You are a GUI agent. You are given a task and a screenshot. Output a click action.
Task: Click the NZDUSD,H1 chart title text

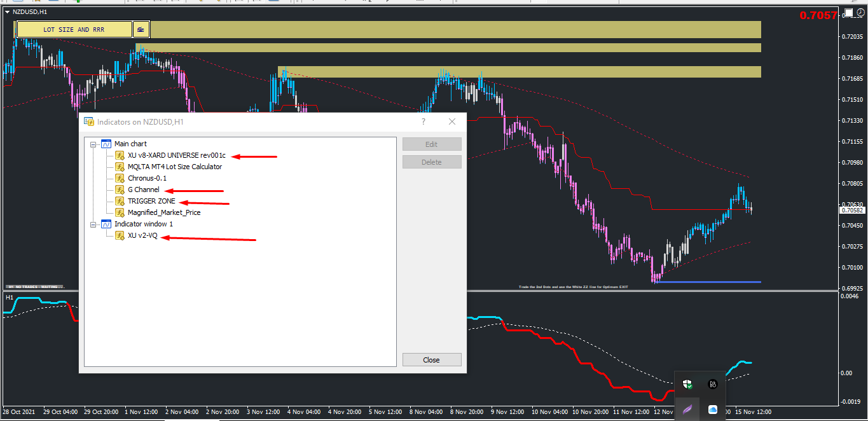[30, 12]
